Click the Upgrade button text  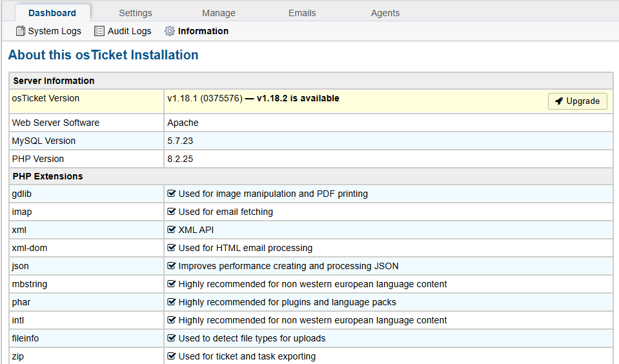[x=583, y=101]
